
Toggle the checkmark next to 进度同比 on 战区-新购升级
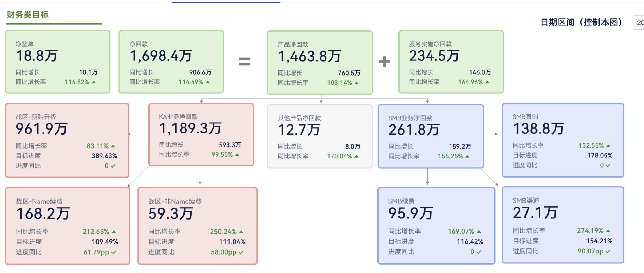point(113,166)
